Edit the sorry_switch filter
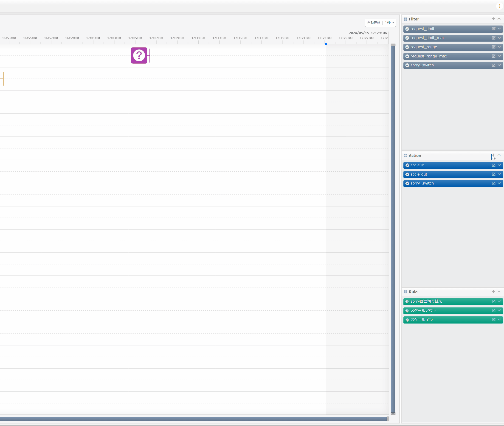 point(494,65)
